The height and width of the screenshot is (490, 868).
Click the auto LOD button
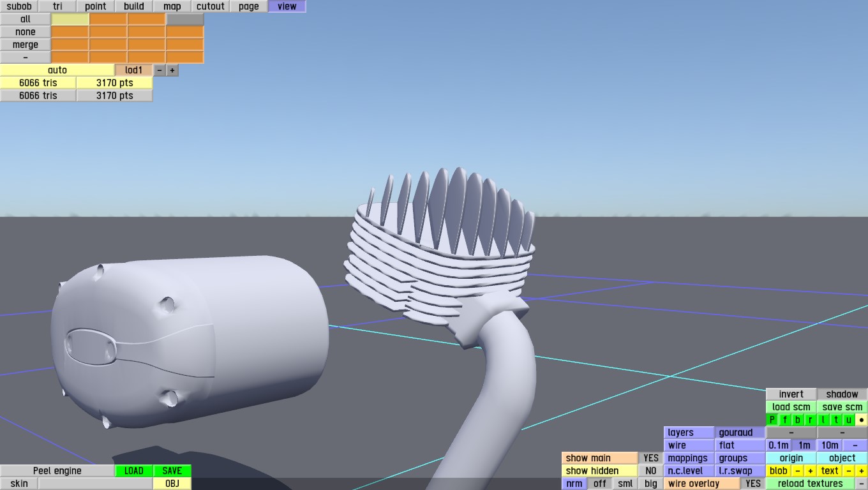57,70
